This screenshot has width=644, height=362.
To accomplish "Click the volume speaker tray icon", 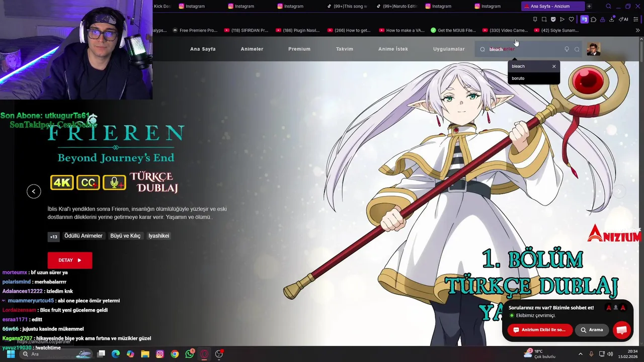I will click(610, 354).
